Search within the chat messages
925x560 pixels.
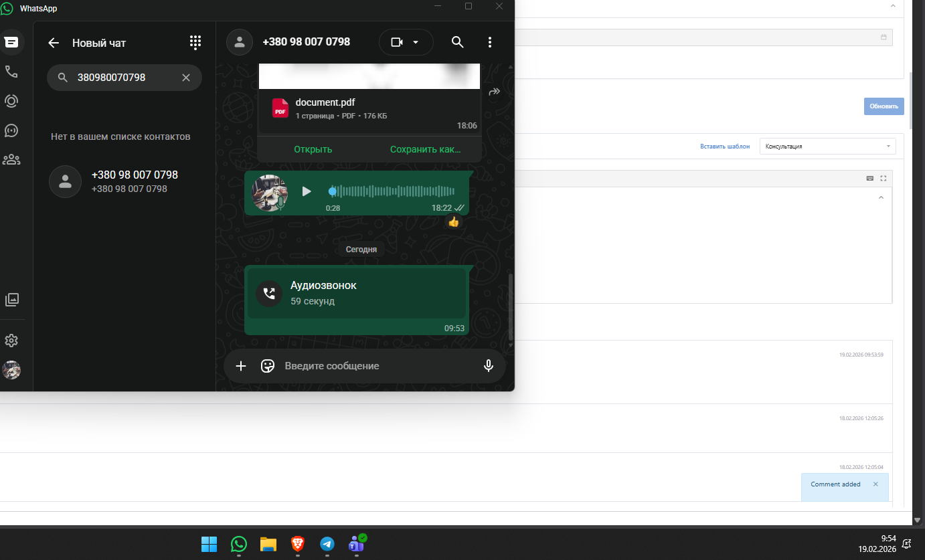(x=457, y=42)
